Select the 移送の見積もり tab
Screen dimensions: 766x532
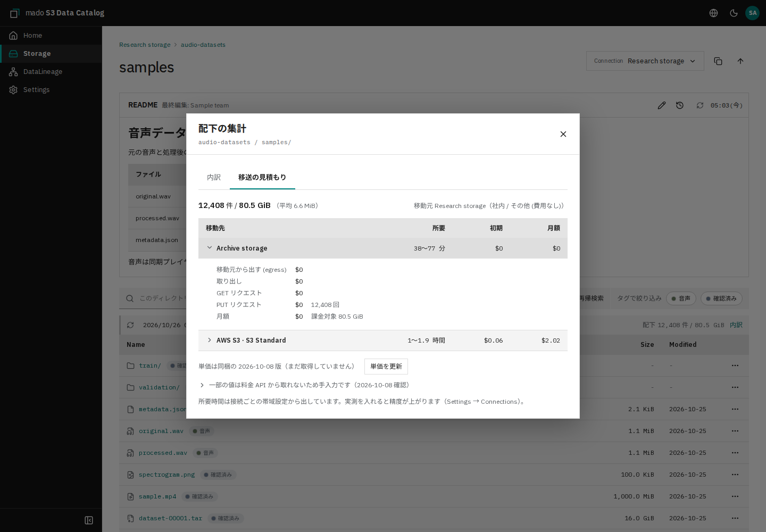pos(262,178)
